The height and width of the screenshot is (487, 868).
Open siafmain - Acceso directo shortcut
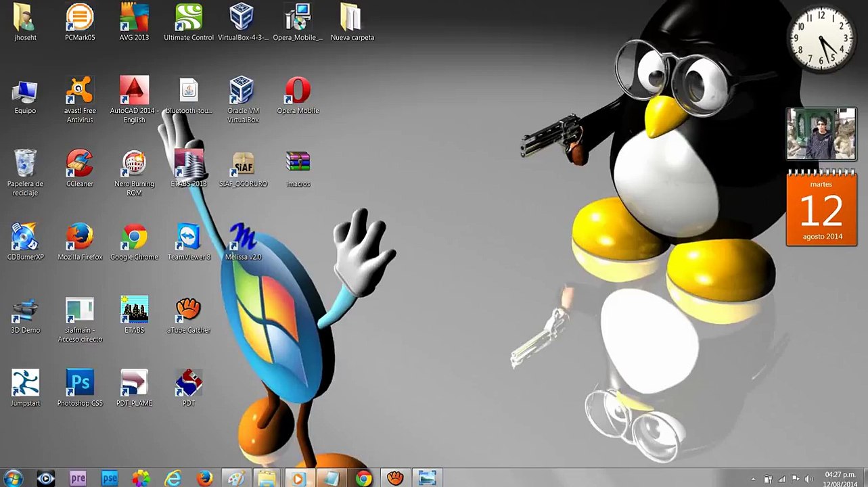(80, 319)
